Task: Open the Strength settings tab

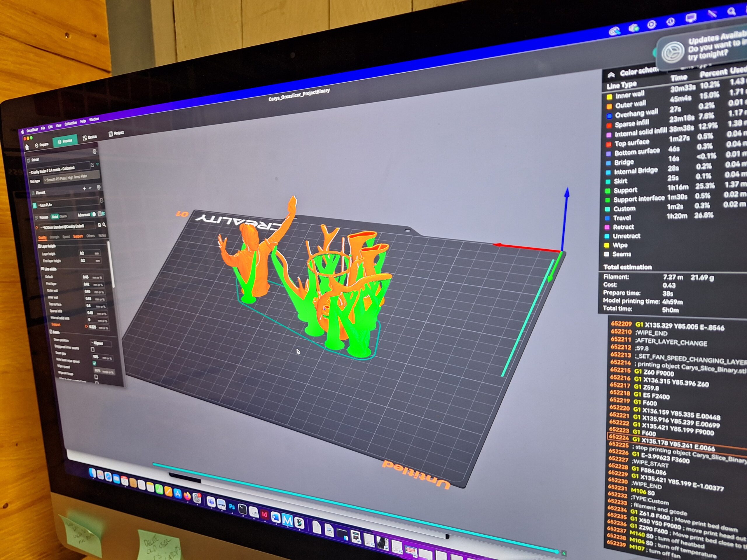Action: click(x=55, y=237)
